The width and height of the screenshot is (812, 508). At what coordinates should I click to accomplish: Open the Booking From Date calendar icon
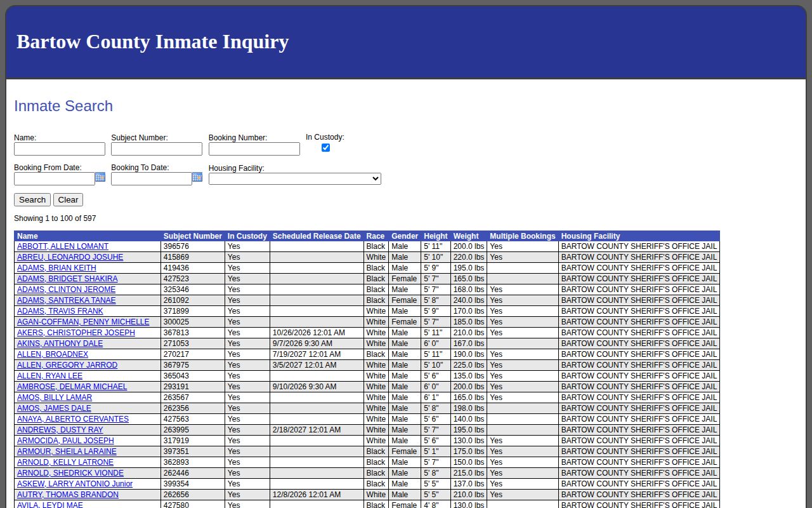(x=100, y=177)
